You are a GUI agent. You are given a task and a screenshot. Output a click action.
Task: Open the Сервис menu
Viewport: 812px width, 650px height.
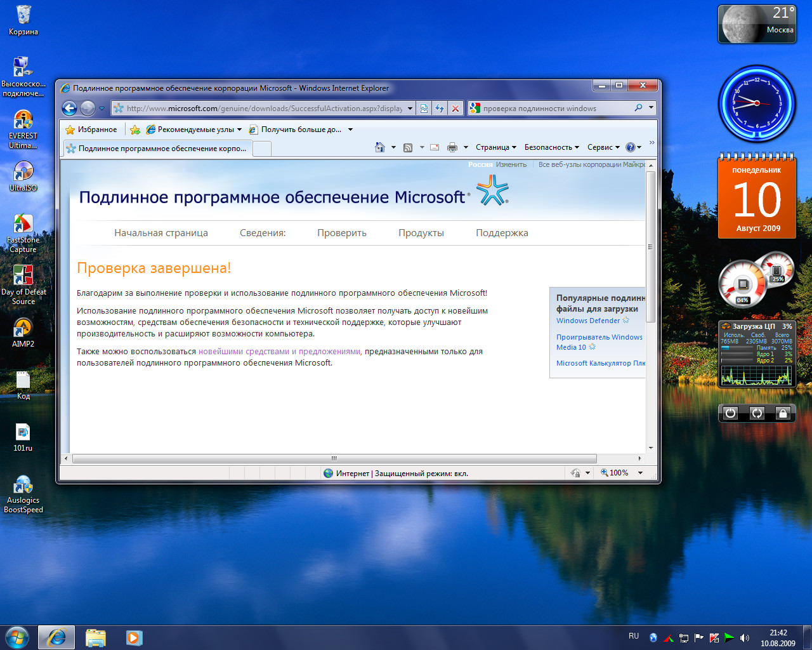[x=603, y=147]
